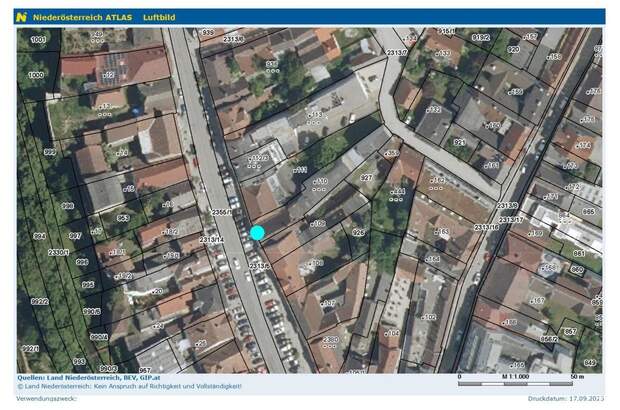Click the copyright disclaimer text

[130, 386]
